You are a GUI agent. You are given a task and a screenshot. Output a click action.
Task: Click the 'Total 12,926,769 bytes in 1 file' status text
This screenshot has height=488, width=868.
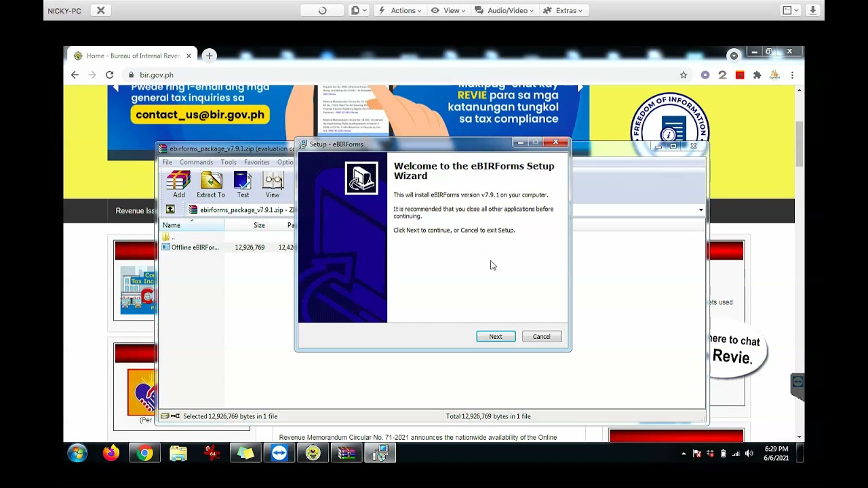pos(488,416)
